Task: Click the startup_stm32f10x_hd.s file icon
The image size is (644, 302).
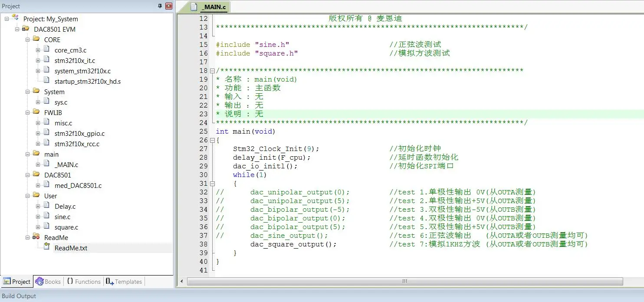Action: click(x=46, y=80)
